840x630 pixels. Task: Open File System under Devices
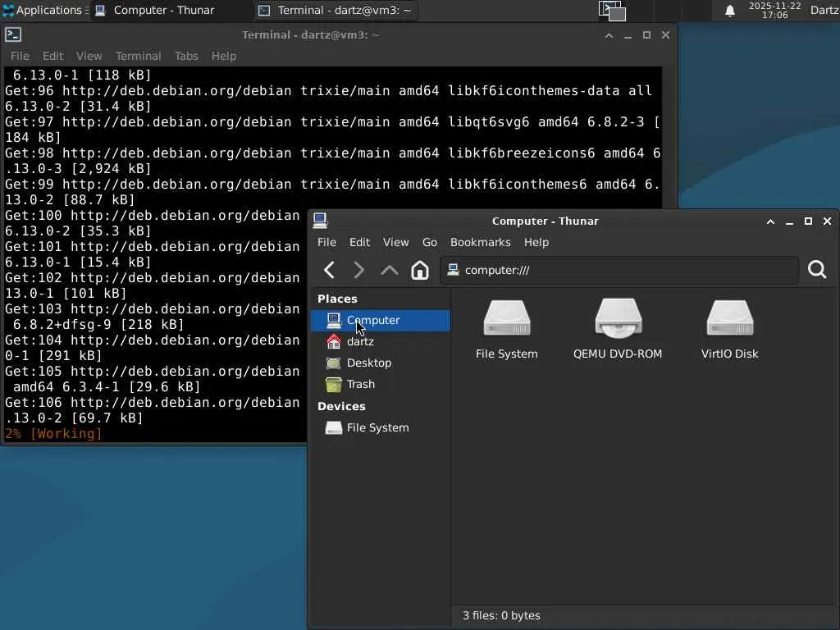pos(381,428)
